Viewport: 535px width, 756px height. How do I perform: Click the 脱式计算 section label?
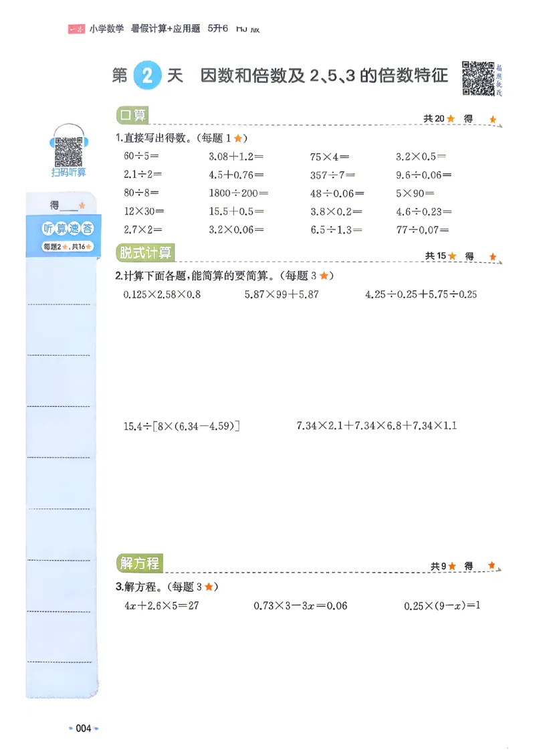[x=145, y=253]
